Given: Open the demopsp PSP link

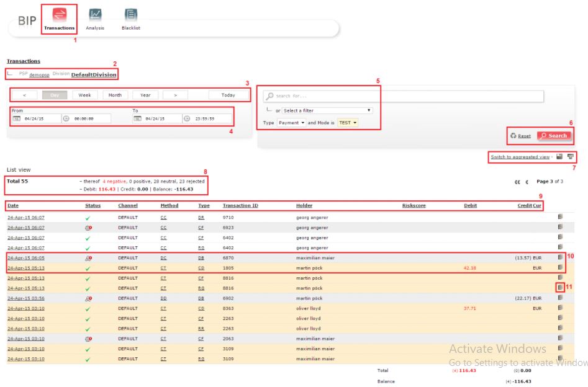Looking at the screenshot, I should pos(39,75).
